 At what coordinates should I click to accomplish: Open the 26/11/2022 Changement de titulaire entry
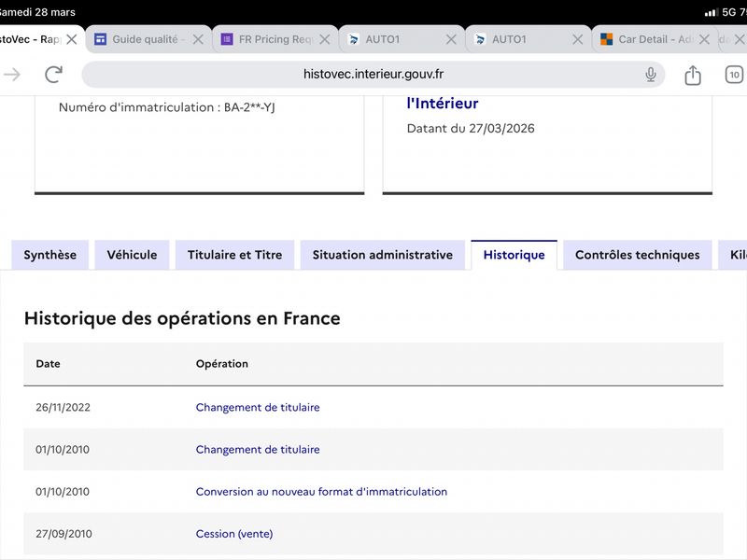click(x=258, y=408)
